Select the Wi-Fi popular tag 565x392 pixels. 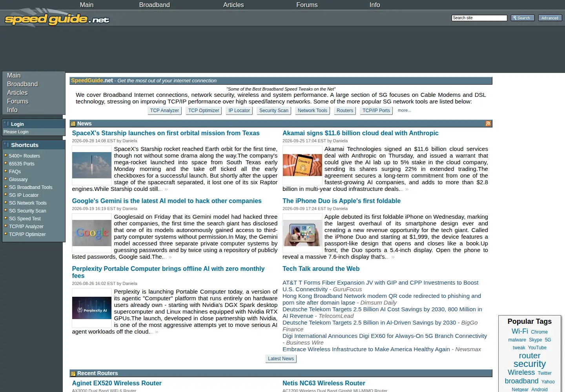pyautogui.click(x=519, y=331)
